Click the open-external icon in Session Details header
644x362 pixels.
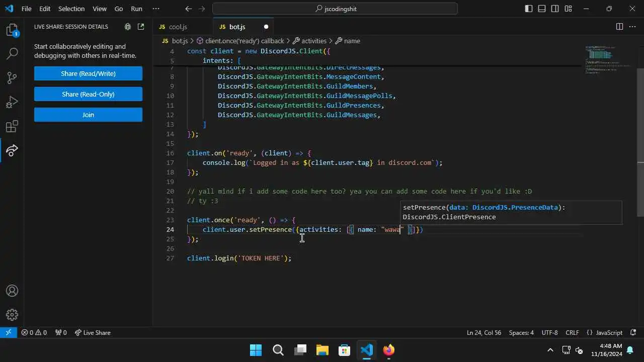pyautogui.click(x=141, y=27)
